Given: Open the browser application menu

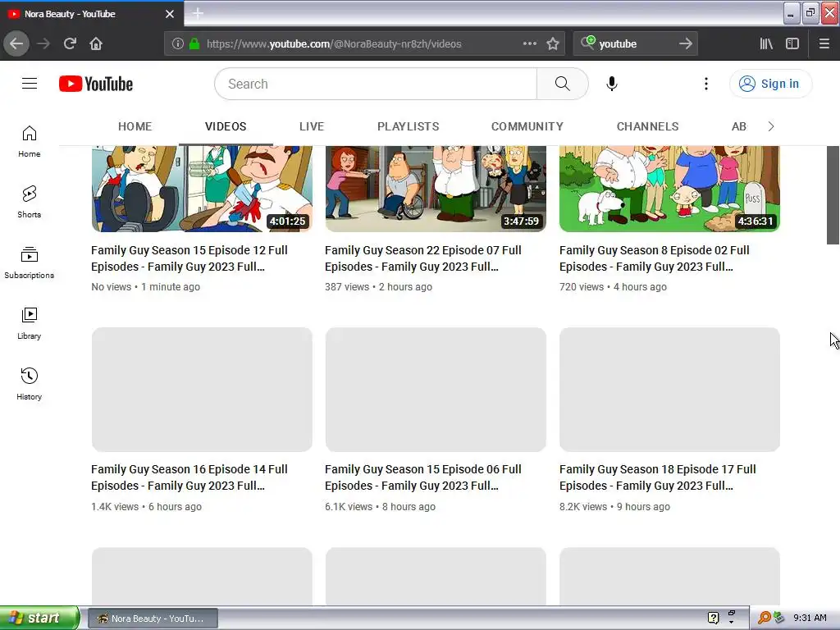Looking at the screenshot, I should coord(824,43).
